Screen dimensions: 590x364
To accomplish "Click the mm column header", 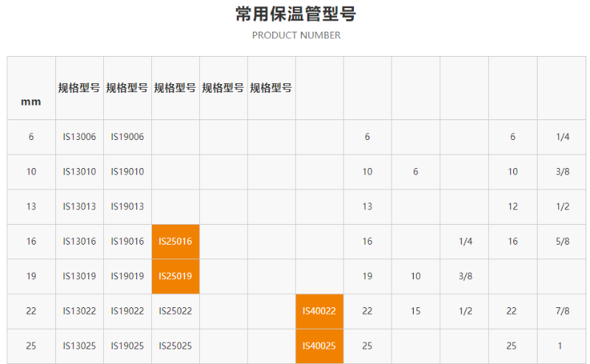I will click(31, 102).
